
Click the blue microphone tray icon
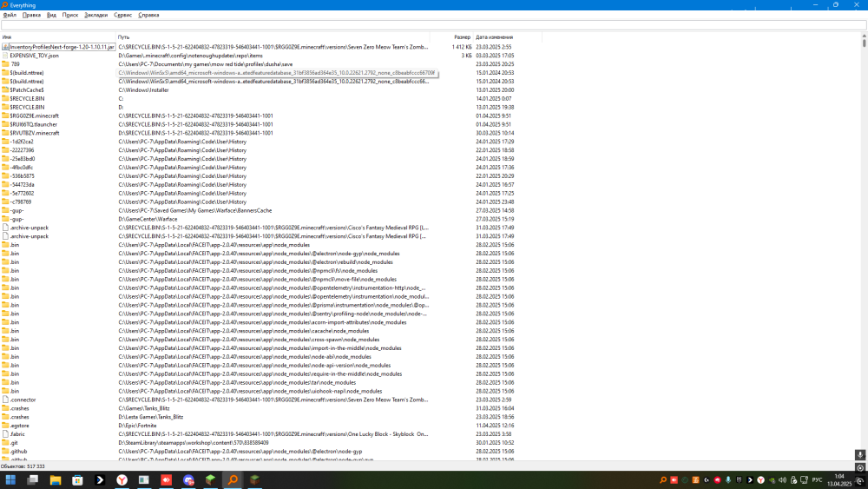[728, 480]
